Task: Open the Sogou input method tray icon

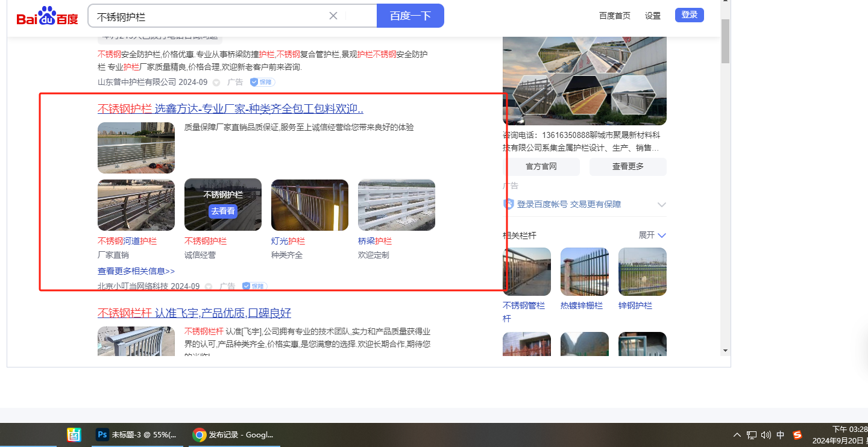Action: click(797, 435)
